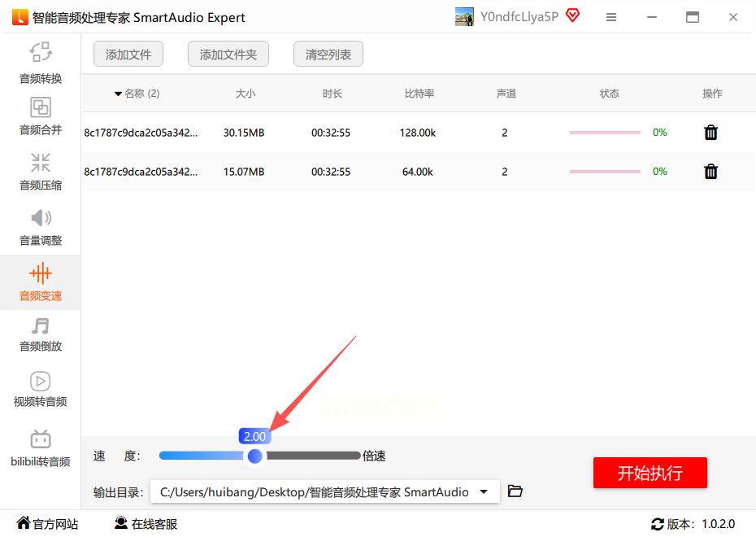Click the 版本: 1.0.2.0 version text
This screenshot has width=756, height=537.
701,524
